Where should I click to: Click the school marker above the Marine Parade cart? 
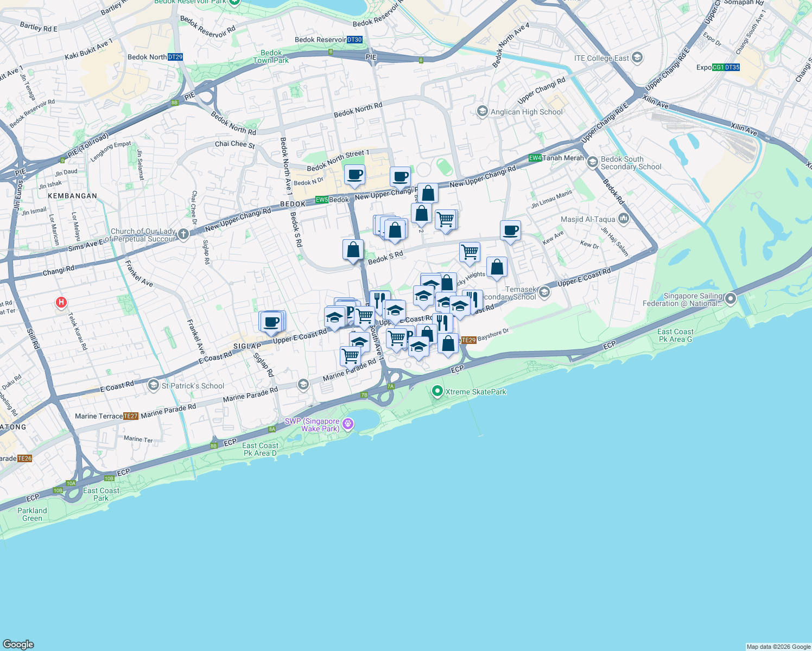[359, 343]
